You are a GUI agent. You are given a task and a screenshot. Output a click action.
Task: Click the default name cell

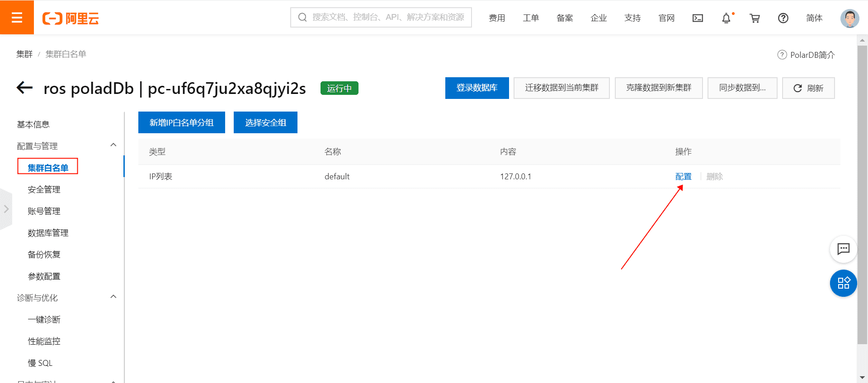(337, 177)
